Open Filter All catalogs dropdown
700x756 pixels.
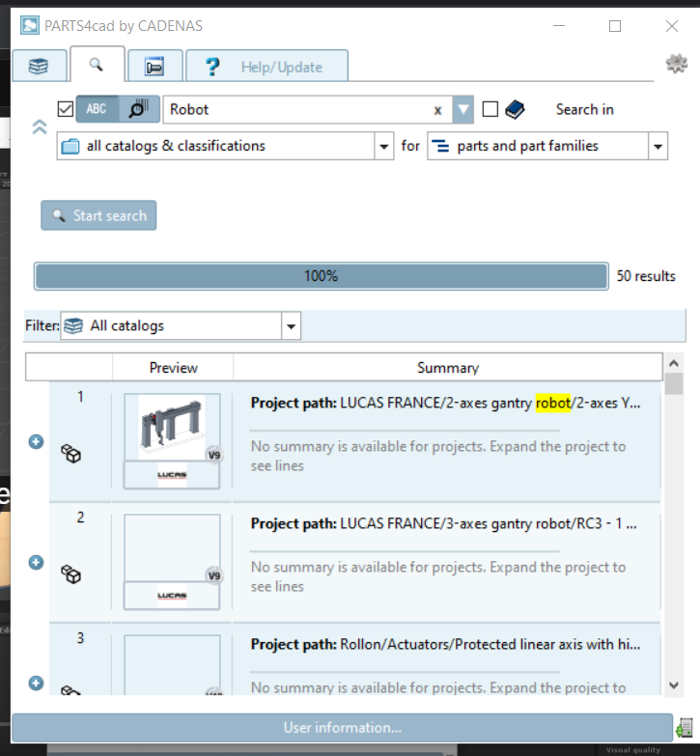(x=181, y=326)
